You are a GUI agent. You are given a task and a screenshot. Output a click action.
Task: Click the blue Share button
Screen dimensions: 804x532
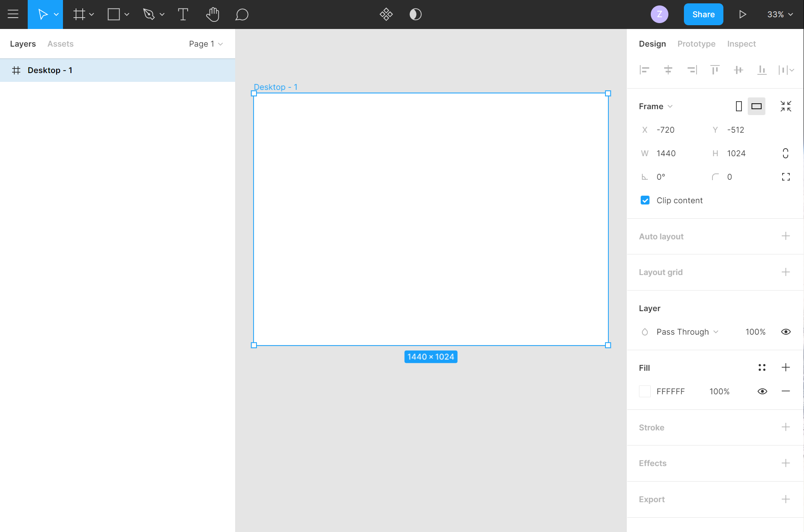click(703, 14)
